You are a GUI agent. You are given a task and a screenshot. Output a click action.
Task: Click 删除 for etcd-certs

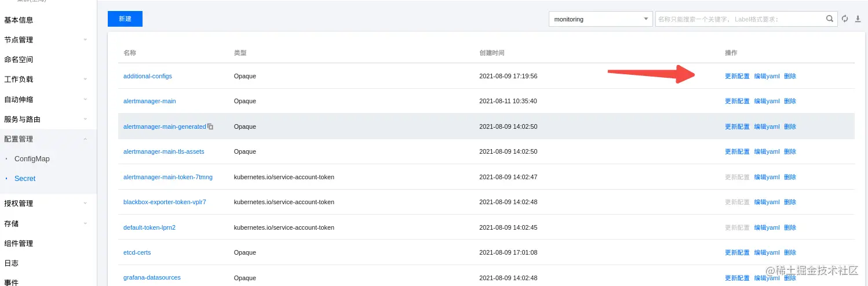tap(790, 252)
